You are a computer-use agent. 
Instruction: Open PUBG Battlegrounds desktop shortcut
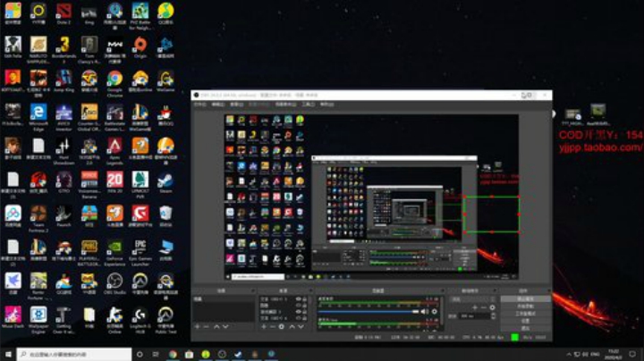tap(89, 252)
